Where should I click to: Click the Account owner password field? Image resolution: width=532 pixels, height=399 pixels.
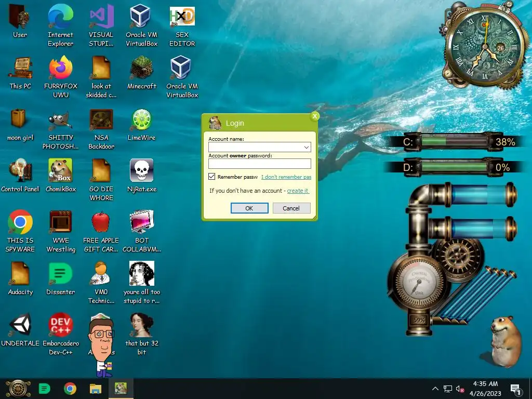point(260,164)
